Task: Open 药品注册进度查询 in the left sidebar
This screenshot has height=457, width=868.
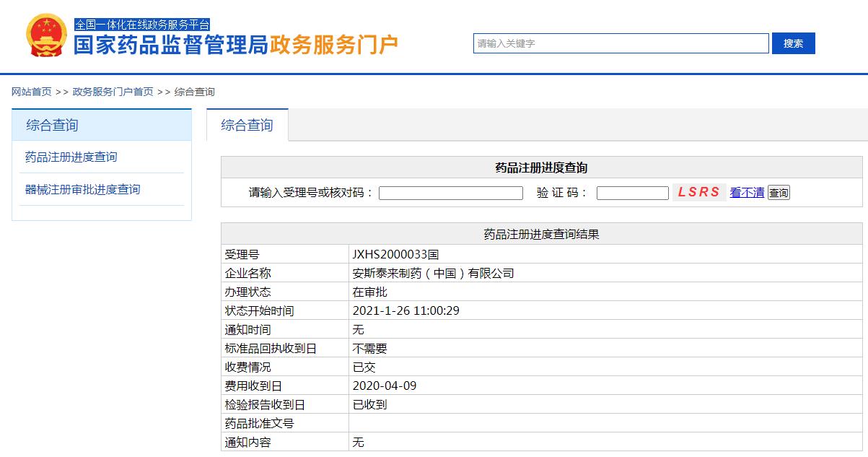Action: click(71, 157)
